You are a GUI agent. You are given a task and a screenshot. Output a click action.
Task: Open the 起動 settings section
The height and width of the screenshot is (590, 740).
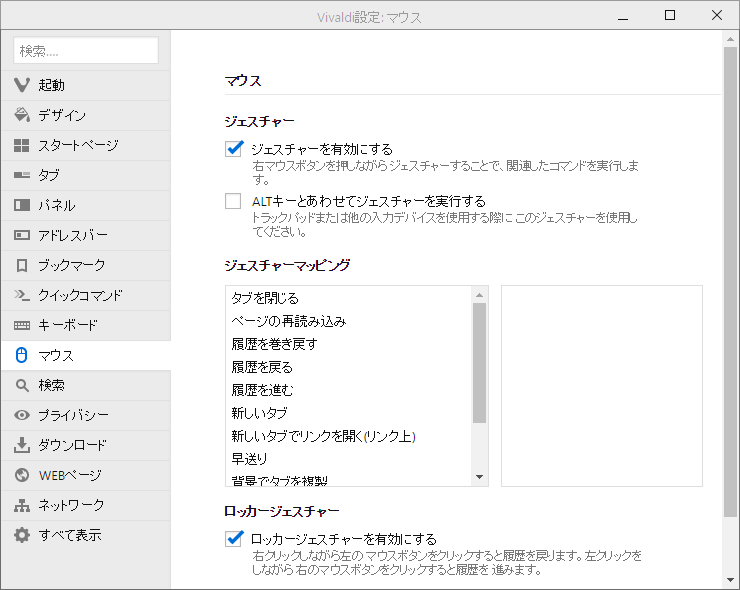pos(86,85)
